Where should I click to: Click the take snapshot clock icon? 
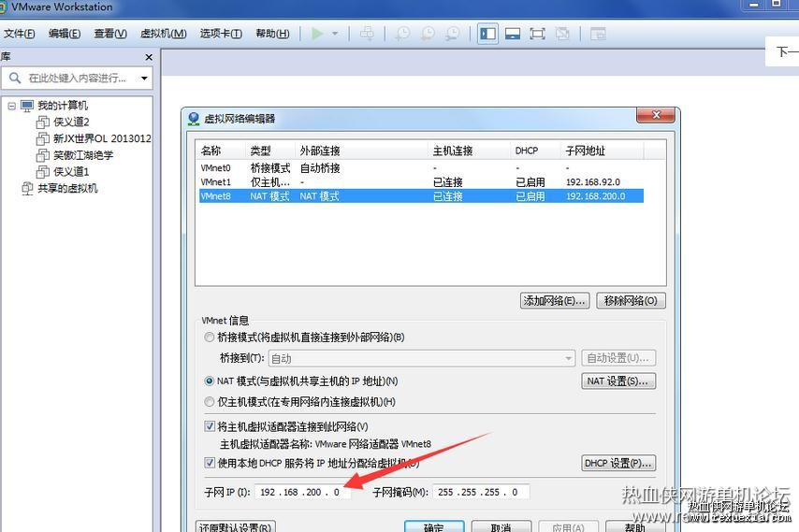[x=402, y=34]
